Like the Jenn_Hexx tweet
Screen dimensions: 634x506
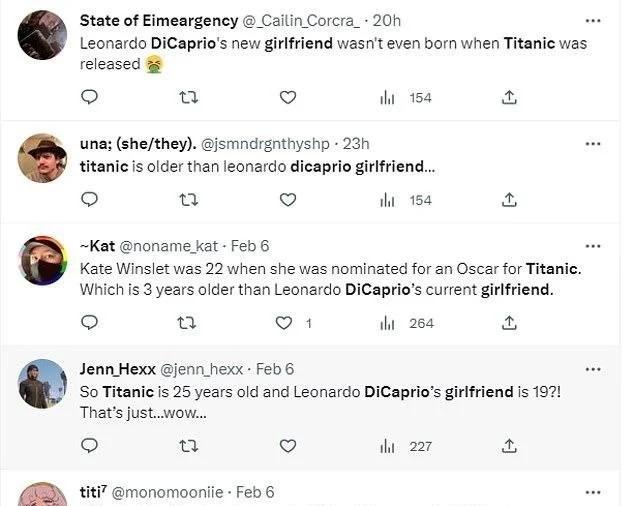point(288,446)
